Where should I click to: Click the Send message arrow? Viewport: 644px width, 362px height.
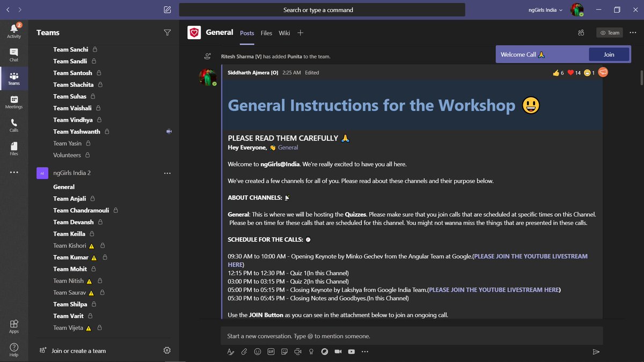(596, 352)
